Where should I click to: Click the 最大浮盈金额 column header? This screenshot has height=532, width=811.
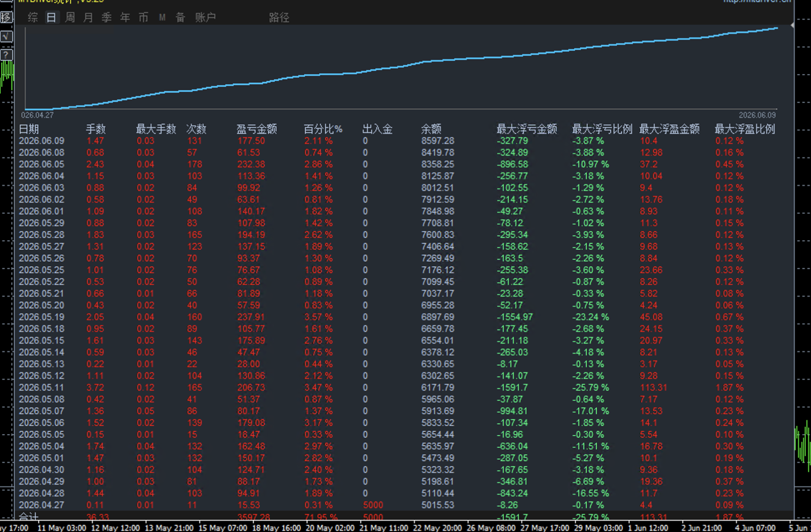pyautogui.click(x=669, y=129)
